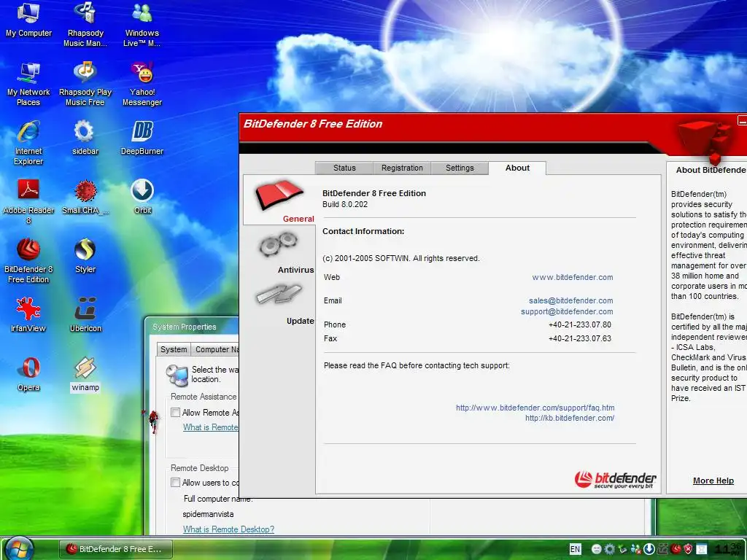
Task: Open System tab in System Properties
Action: click(174, 349)
